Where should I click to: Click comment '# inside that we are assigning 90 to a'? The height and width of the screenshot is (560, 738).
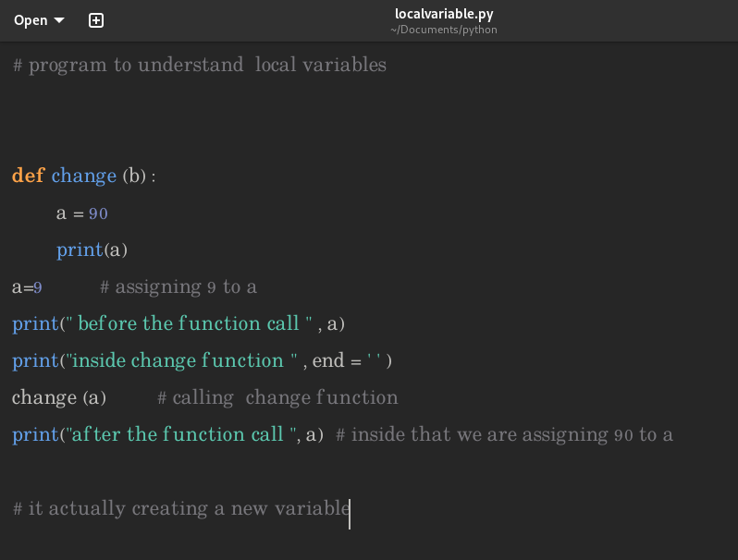click(x=504, y=435)
